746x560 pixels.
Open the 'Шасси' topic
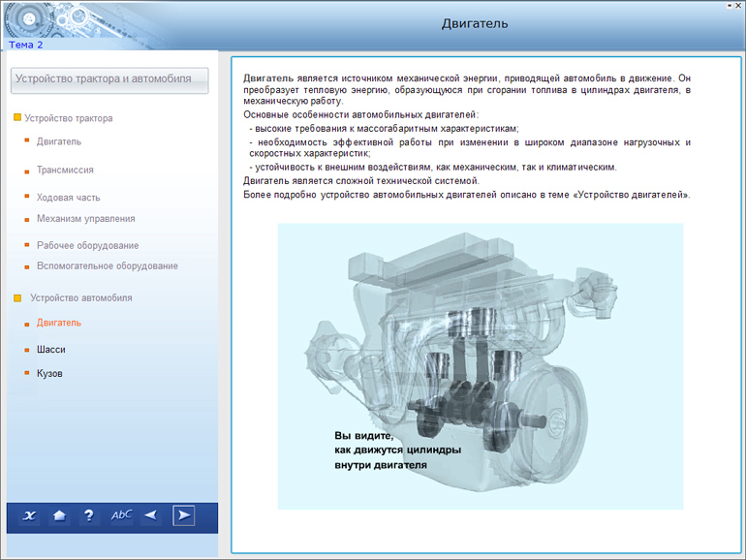[50, 349]
